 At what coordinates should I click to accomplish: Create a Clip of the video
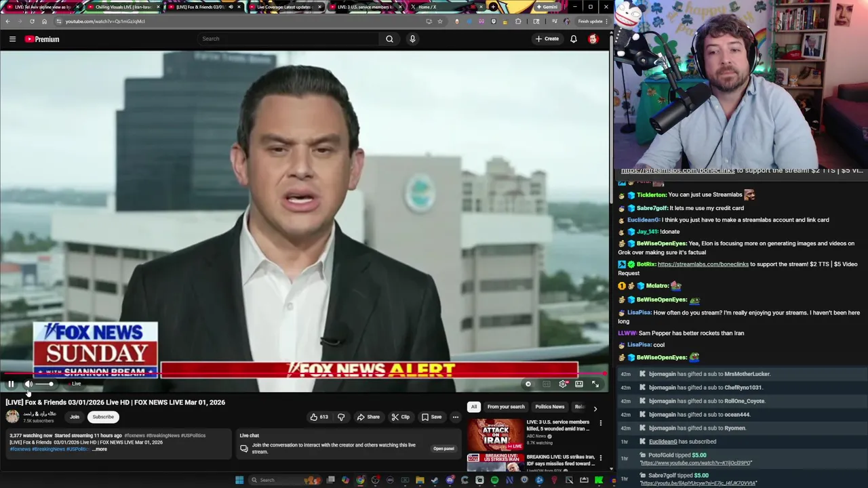pos(400,417)
